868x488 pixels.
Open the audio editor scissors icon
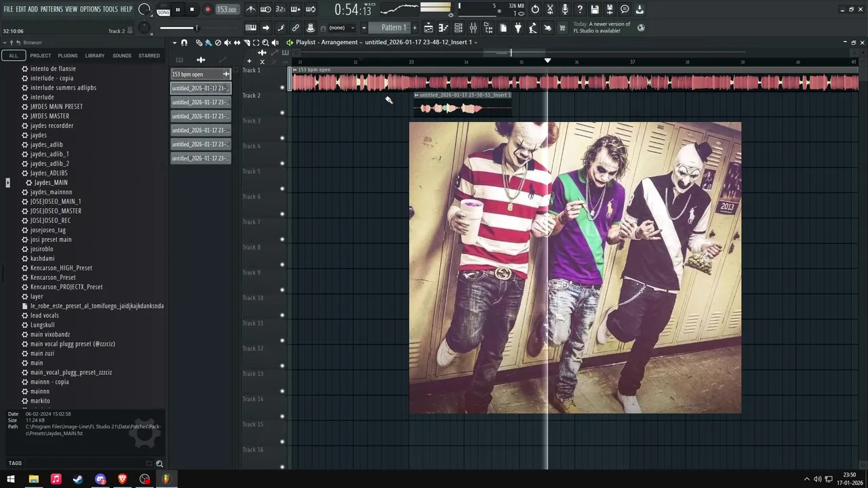tap(549, 9)
